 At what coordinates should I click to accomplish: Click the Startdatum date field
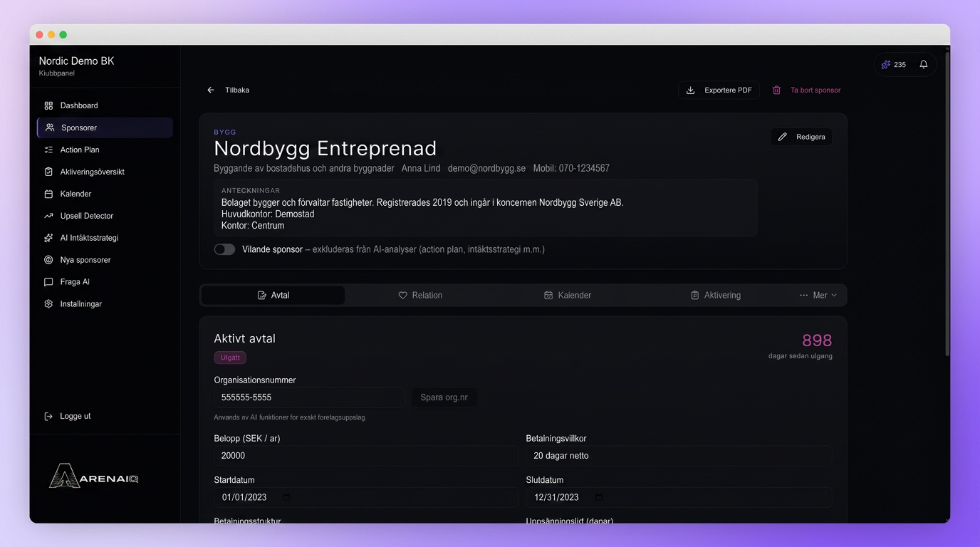click(366, 497)
